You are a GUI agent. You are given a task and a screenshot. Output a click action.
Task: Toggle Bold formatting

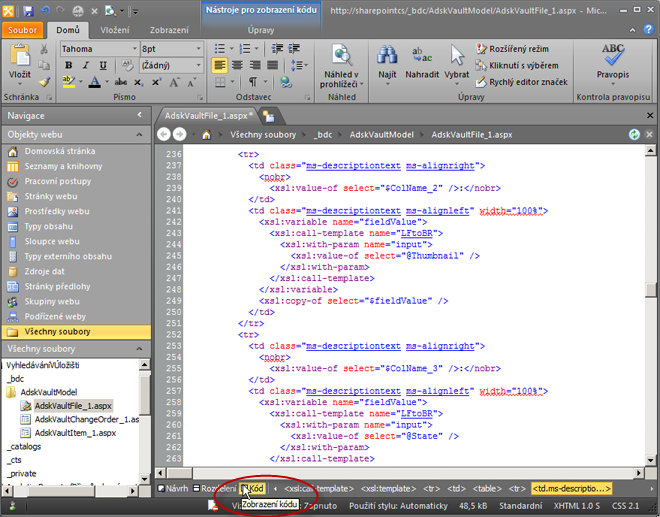point(69,65)
